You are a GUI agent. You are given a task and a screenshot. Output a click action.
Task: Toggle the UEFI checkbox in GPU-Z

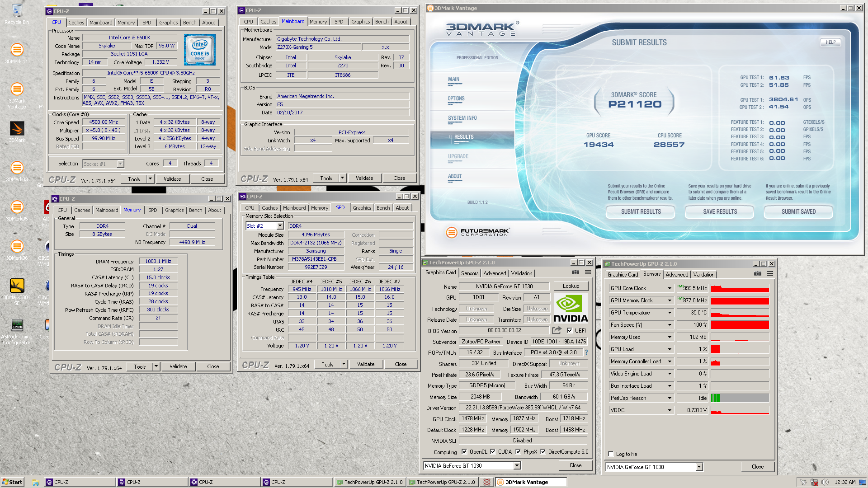(570, 330)
